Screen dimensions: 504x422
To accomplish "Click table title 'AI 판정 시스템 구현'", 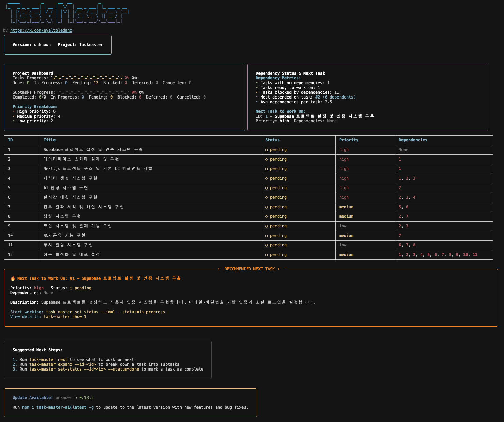I will point(66,188).
